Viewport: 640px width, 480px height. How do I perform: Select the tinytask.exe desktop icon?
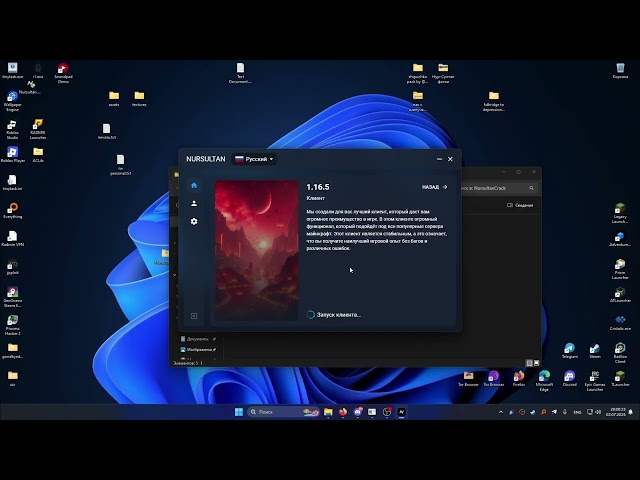pyautogui.click(x=12, y=71)
